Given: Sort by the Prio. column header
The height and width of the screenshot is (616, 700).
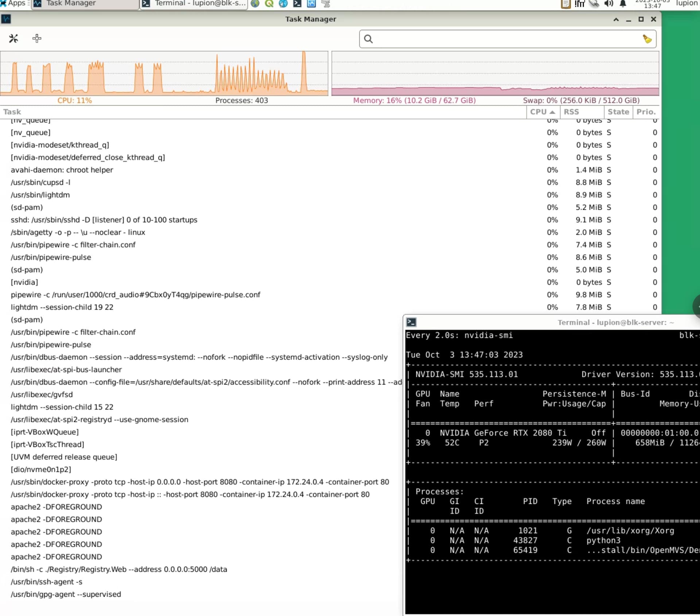Looking at the screenshot, I should 646,112.
